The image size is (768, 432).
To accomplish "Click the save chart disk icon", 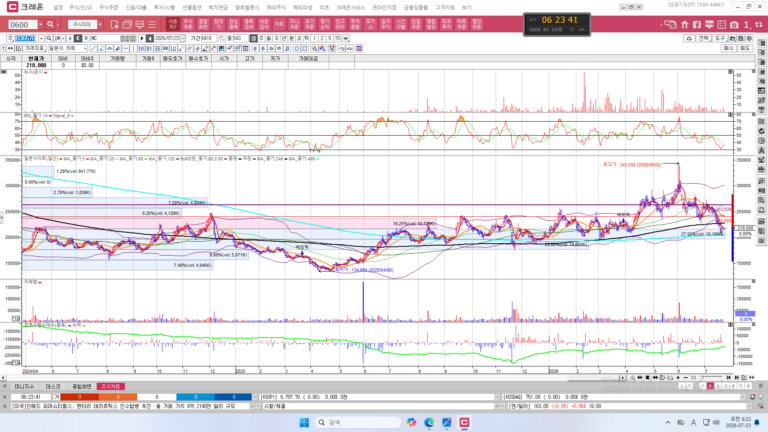I will (x=741, y=38).
